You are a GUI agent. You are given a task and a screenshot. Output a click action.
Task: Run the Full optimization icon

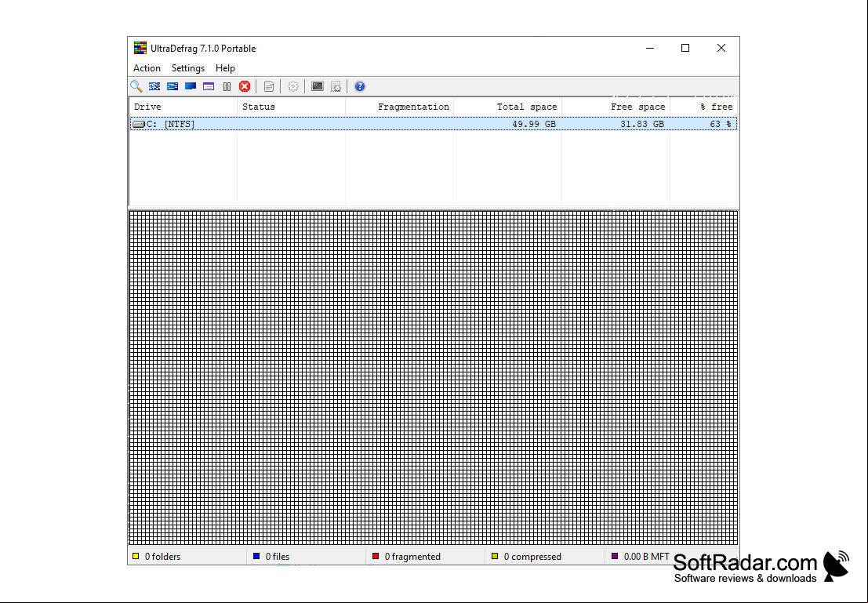point(191,86)
